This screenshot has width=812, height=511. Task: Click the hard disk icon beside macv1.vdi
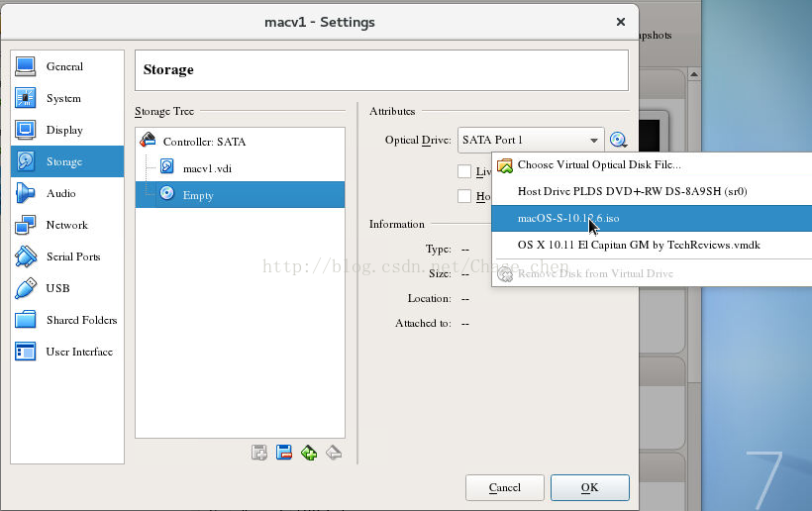click(x=166, y=165)
